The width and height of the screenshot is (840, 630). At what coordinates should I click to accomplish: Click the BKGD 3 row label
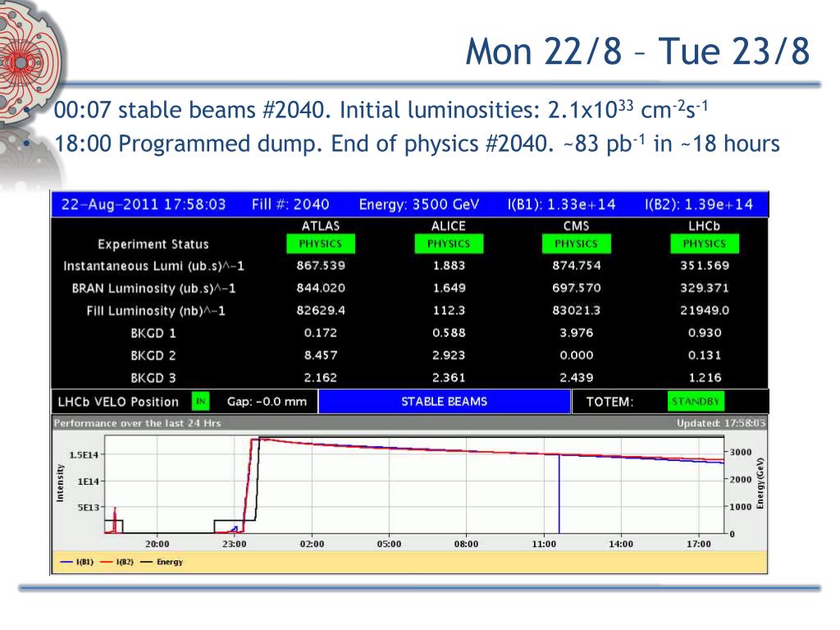coord(153,378)
